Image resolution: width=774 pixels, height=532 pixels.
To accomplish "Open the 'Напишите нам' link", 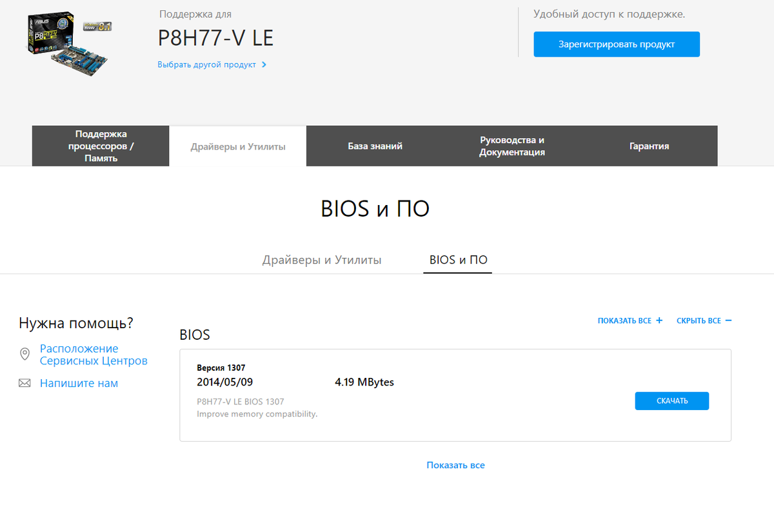I will 79,383.
